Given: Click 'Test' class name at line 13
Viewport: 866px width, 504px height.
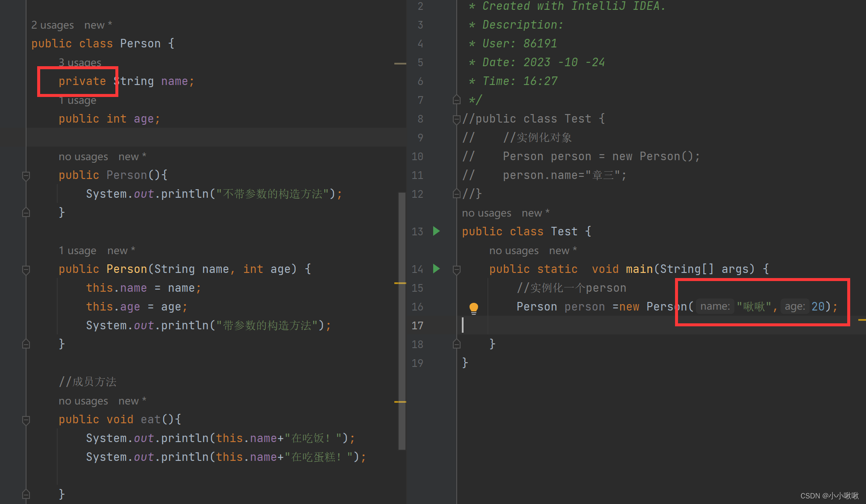Looking at the screenshot, I should tap(564, 231).
